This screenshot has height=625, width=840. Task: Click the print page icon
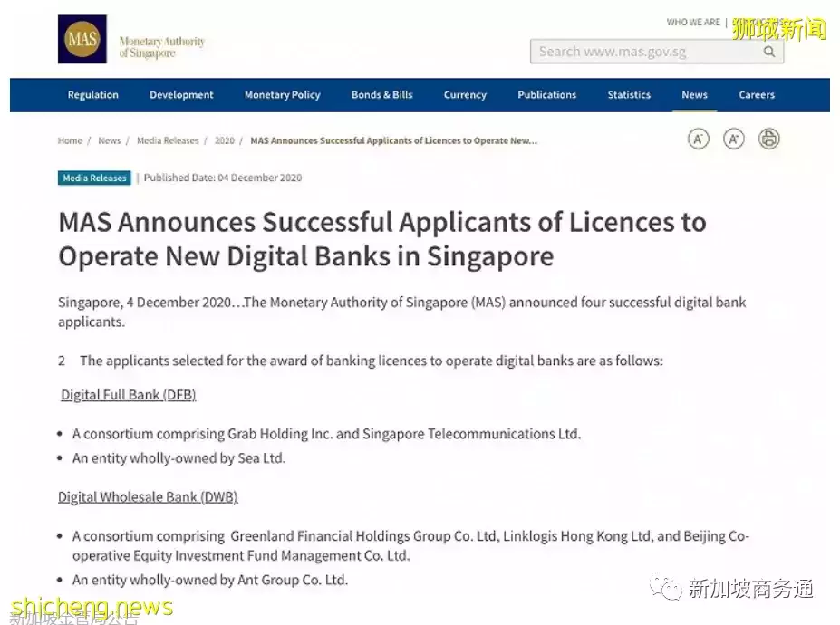pyautogui.click(x=768, y=139)
